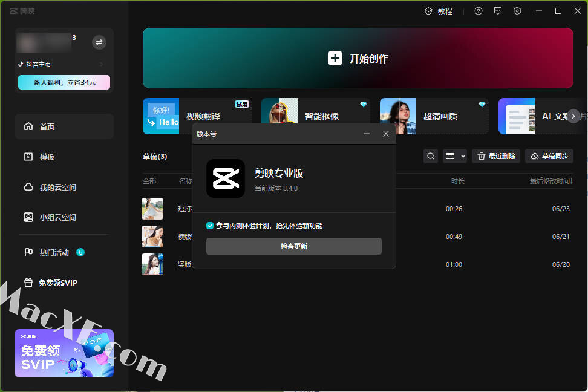The height and width of the screenshot is (392, 588).
Task: Open the settings hexagon icon
Action: click(517, 11)
